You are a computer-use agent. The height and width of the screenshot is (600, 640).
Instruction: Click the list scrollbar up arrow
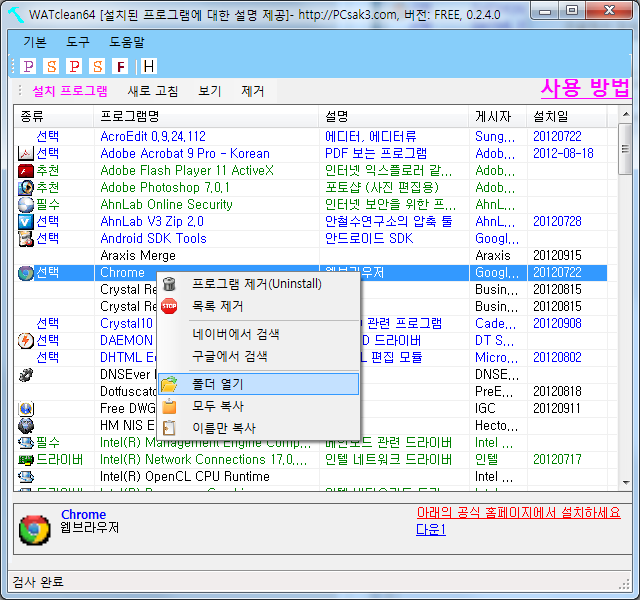pos(626,114)
